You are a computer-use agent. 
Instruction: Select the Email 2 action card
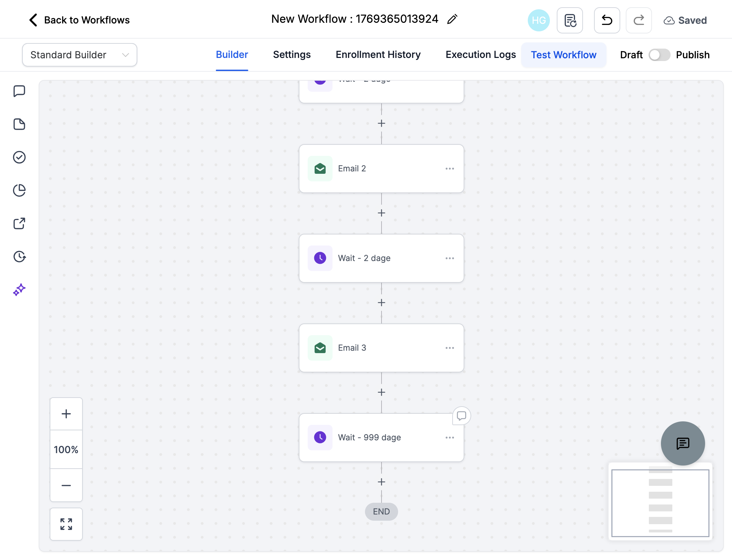point(381,169)
